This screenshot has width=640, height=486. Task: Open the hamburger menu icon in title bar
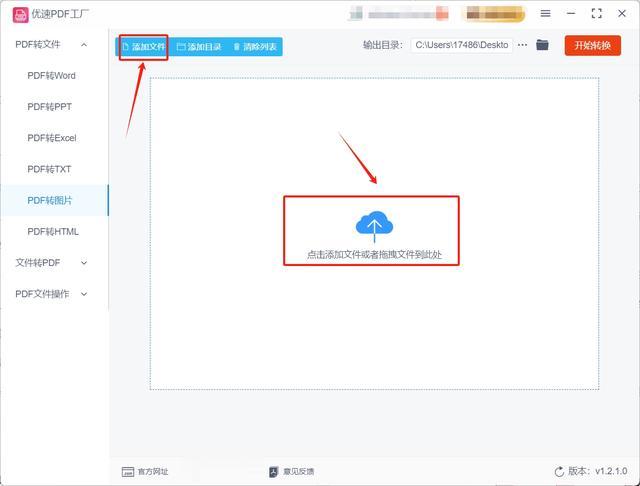[545, 13]
